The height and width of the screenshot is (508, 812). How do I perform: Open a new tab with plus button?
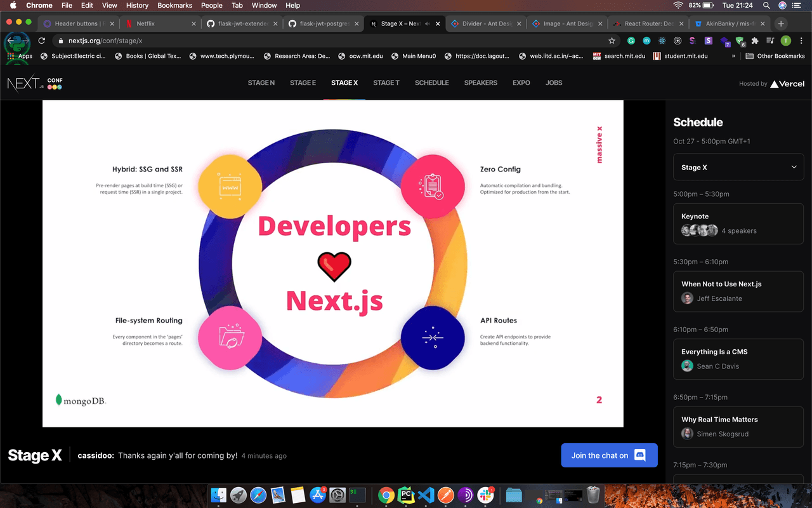tap(781, 23)
